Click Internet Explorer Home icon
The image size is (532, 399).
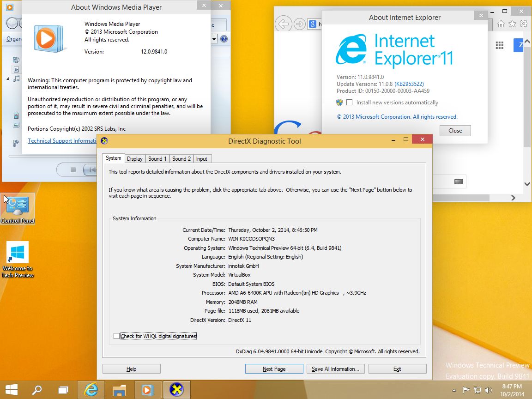[x=501, y=24]
